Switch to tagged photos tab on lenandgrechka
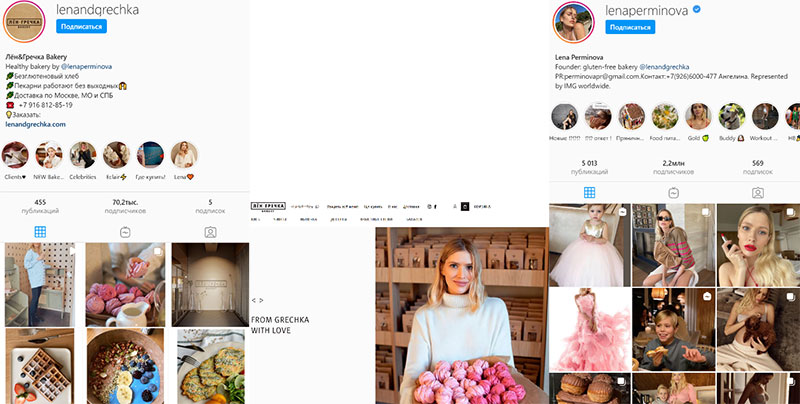The height and width of the screenshot is (404, 800). click(210, 232)
